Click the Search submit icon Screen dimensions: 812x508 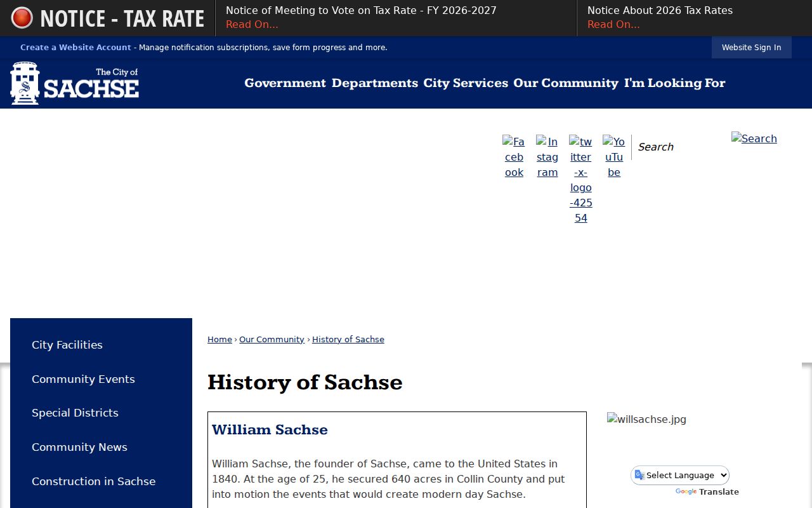pyautogui.click(x=754, y=138)
